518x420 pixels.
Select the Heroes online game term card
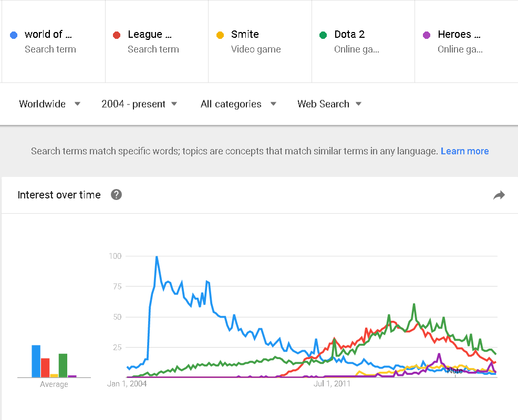(x=460, y=41)
